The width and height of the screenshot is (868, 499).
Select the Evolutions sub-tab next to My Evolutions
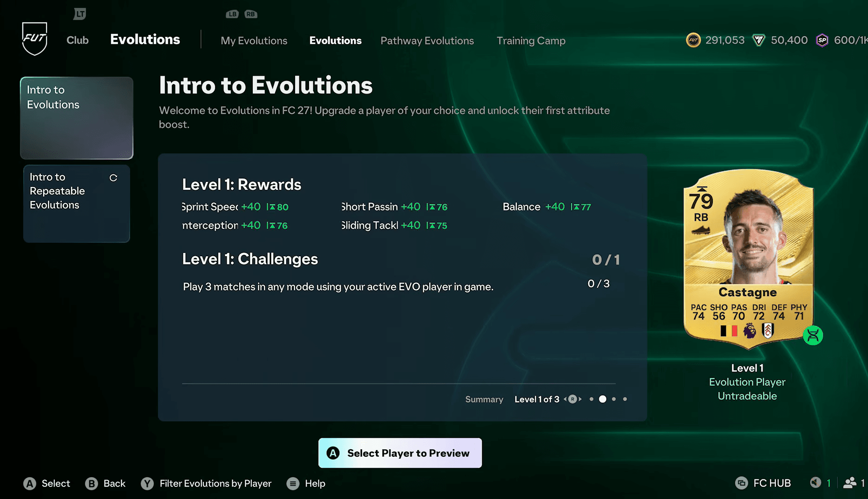tap(335, 41)
